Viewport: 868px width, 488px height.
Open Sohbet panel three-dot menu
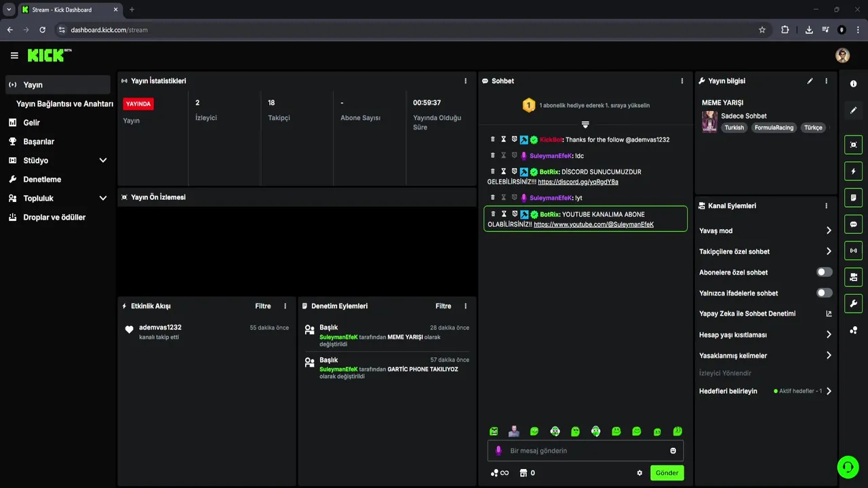[682, 81]
